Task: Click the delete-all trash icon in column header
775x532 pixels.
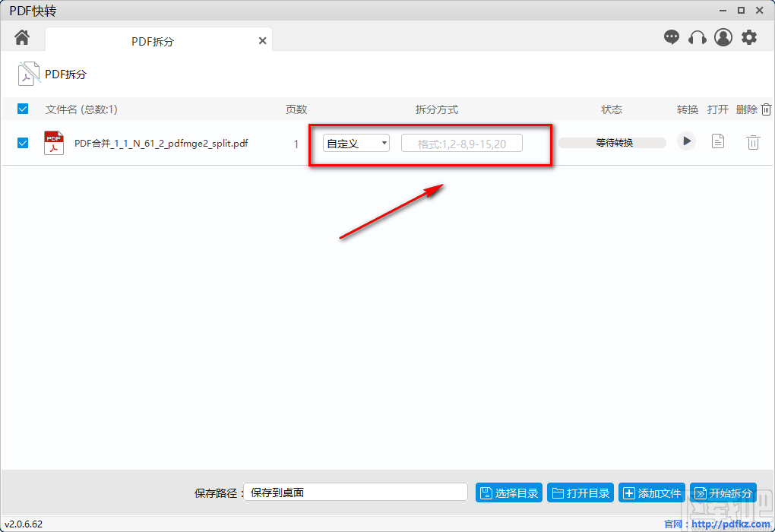Action: coord(767,109)
